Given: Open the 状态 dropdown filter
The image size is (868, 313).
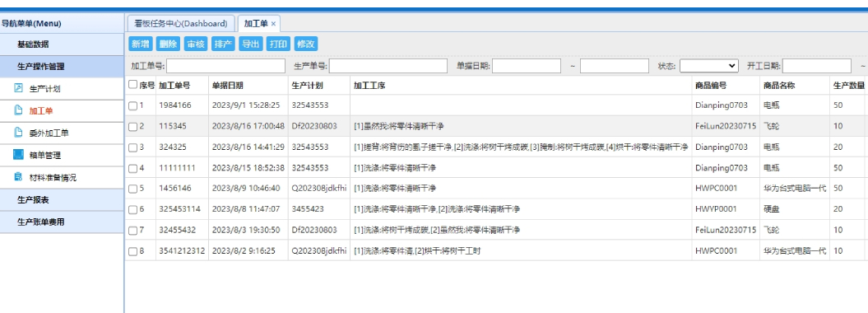Looking at the screenshot, I should pyautogui.click(x=709, y=66).
